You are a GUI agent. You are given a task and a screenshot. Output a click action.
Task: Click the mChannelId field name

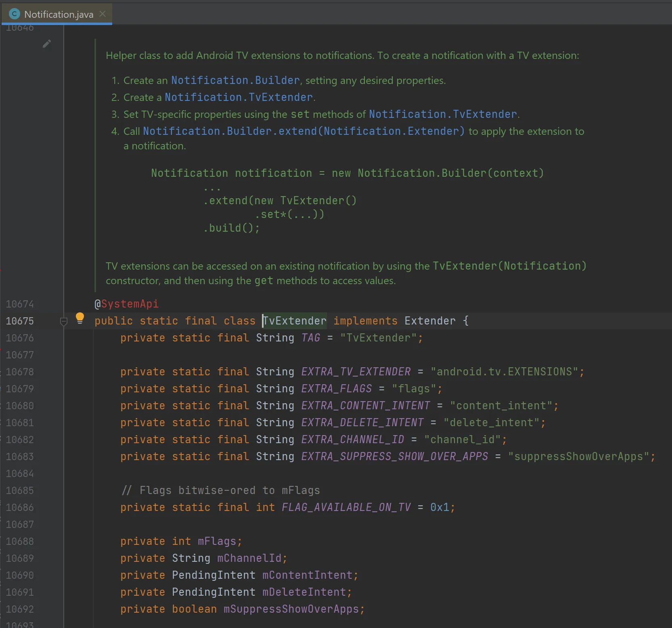[249, 558]
